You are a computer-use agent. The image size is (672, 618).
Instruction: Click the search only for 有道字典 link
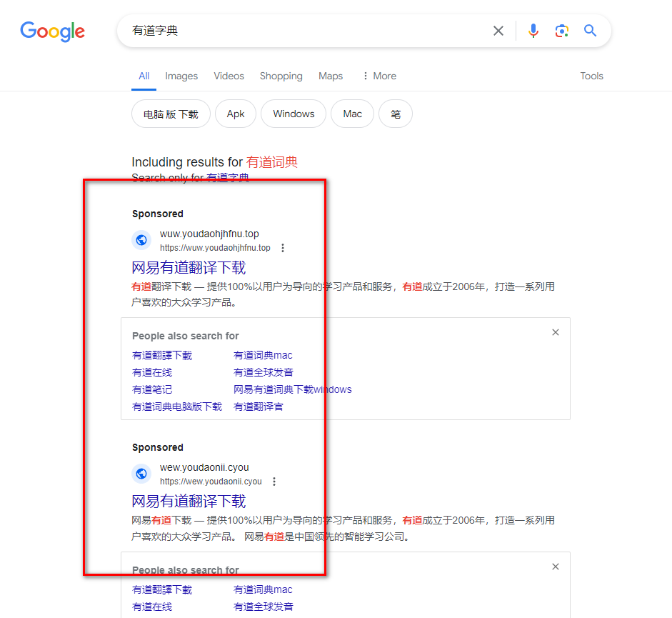228,177
